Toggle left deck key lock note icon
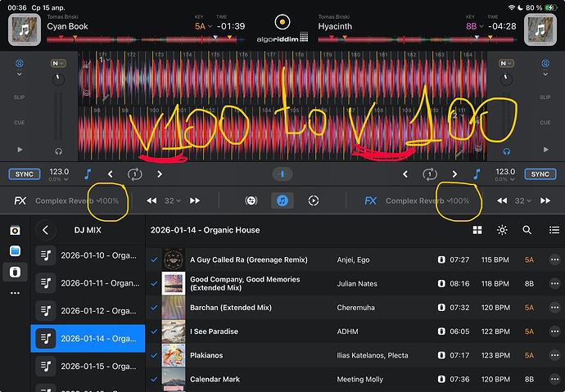 (88, 174)
